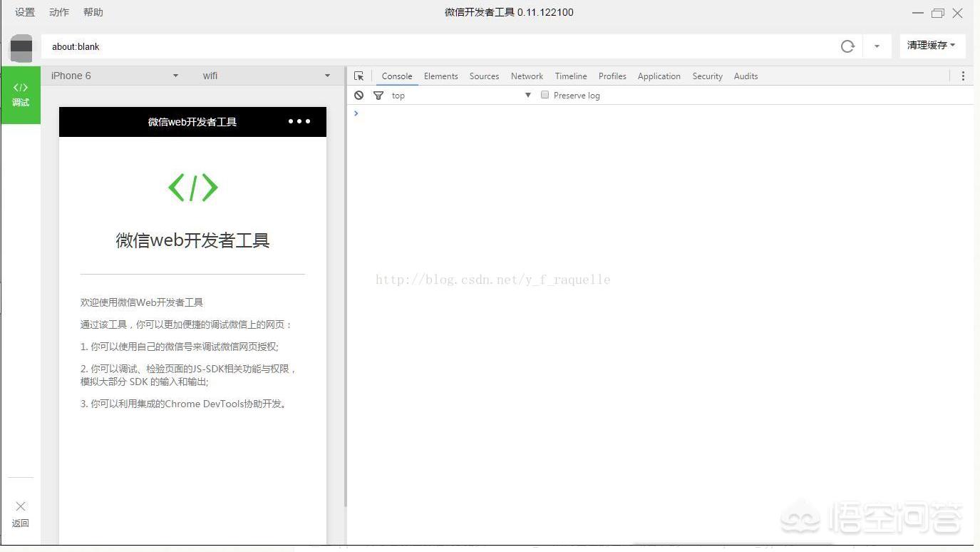Click the 欢迎使用微信Web开发者工具 text line

pos(142,302)
